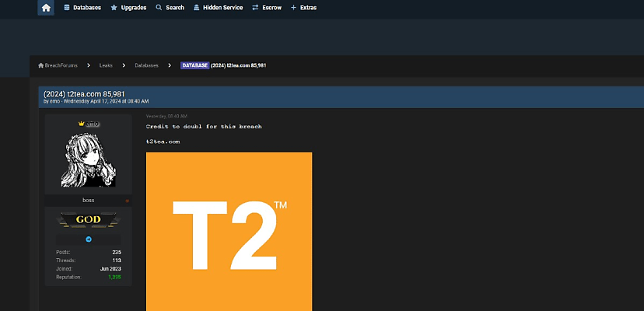Open the Databases menu in navbar
644x311 pixels.
click(x=82, y=8)
